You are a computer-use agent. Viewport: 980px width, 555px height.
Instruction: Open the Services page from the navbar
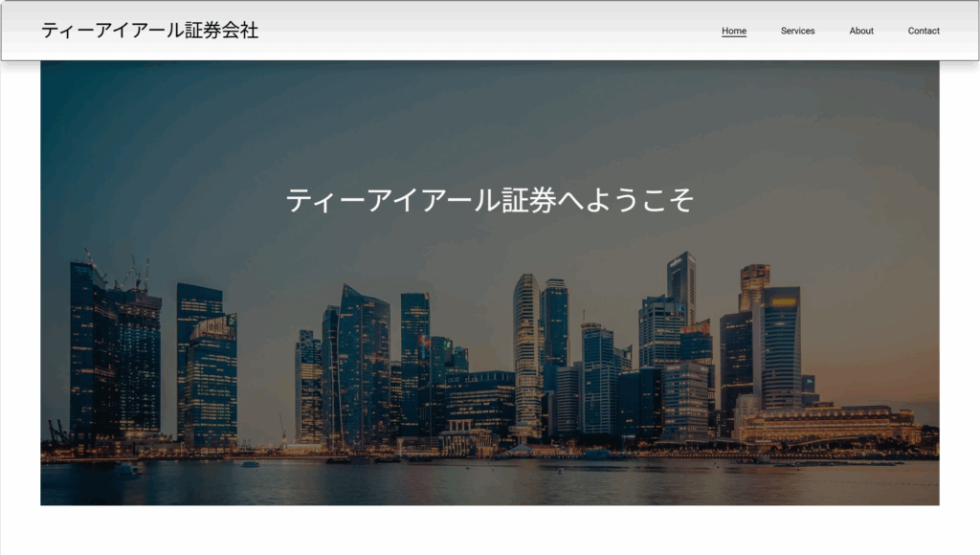[x=797, y=31]
